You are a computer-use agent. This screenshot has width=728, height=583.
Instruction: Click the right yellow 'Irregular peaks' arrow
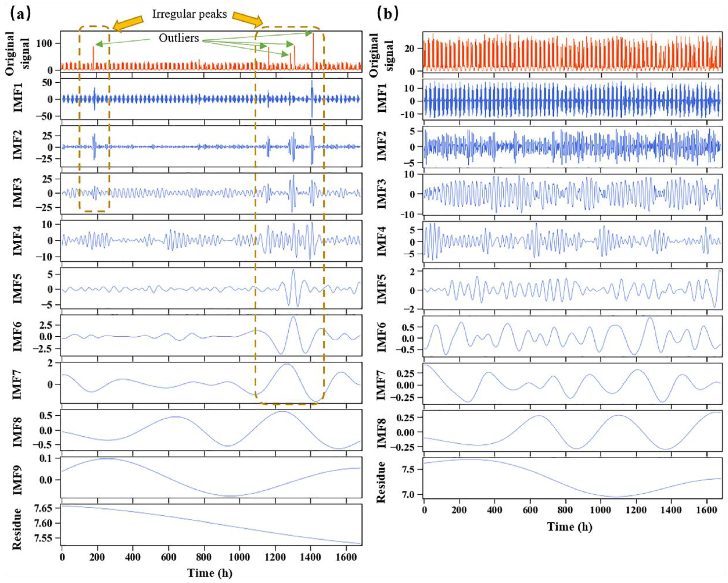coord(247,20)
